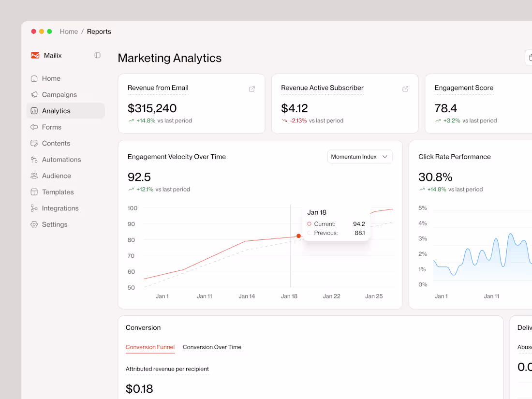532x399 pixels.
Task: Click the 30.8% click rate value
Action: point(435,177)
